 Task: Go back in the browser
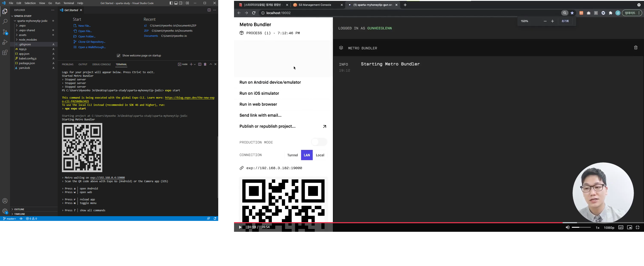[x=239, y=13]
